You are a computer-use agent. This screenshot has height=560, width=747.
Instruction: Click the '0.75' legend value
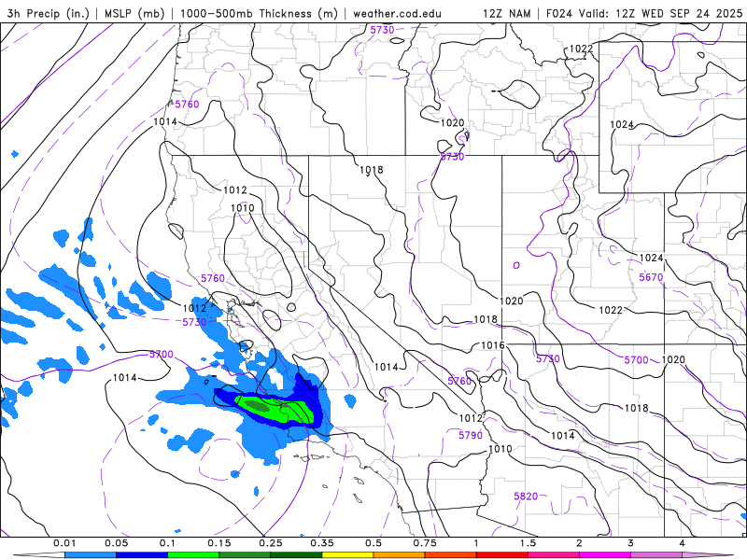point(425,543)
